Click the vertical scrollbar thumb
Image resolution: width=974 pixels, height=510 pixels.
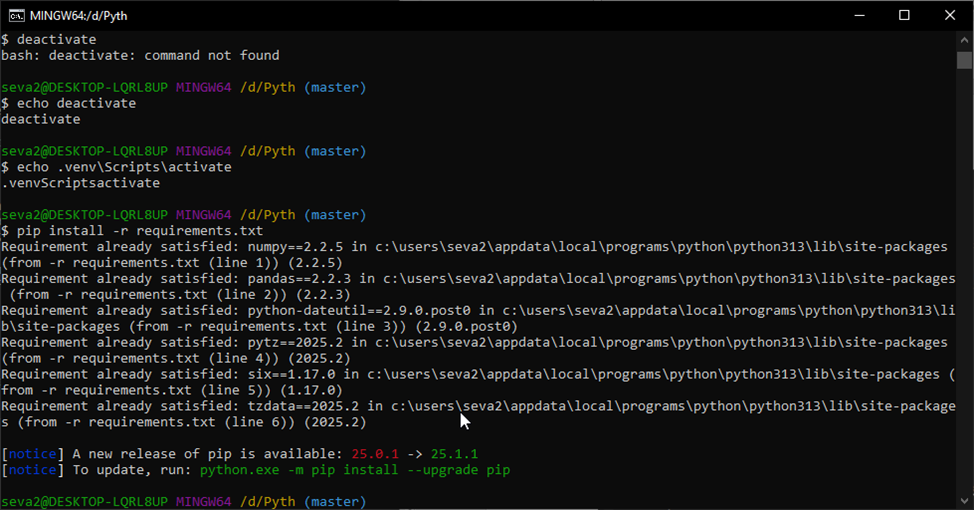tap(965, 59)
